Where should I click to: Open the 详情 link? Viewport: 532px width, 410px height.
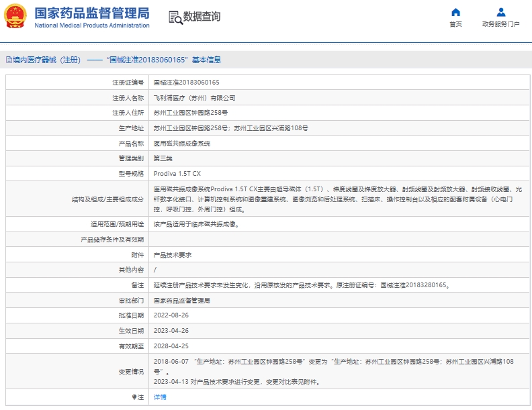(x=160, y=397)
